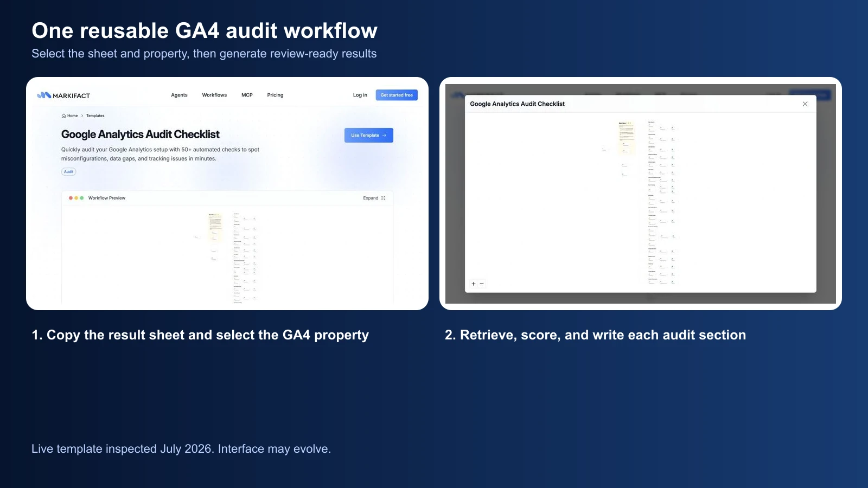Image resolution: width=868 pixels, height=488 pixels.
Task: Click the Get started free button
Action: [397, 95]
